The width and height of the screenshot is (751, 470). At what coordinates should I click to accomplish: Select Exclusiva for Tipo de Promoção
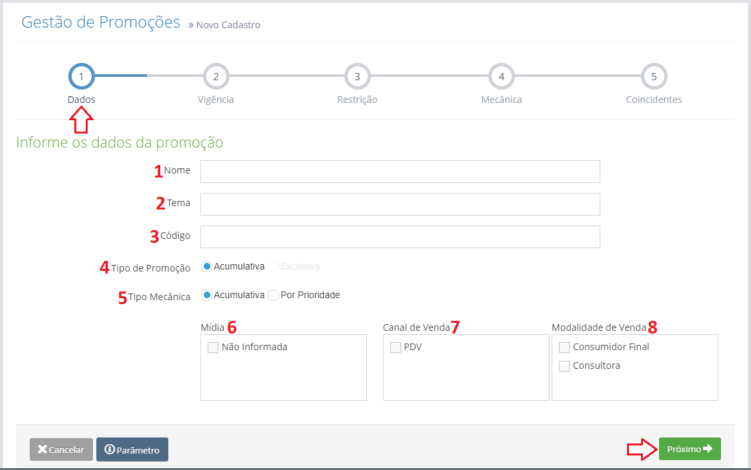[x=273, y=266]
